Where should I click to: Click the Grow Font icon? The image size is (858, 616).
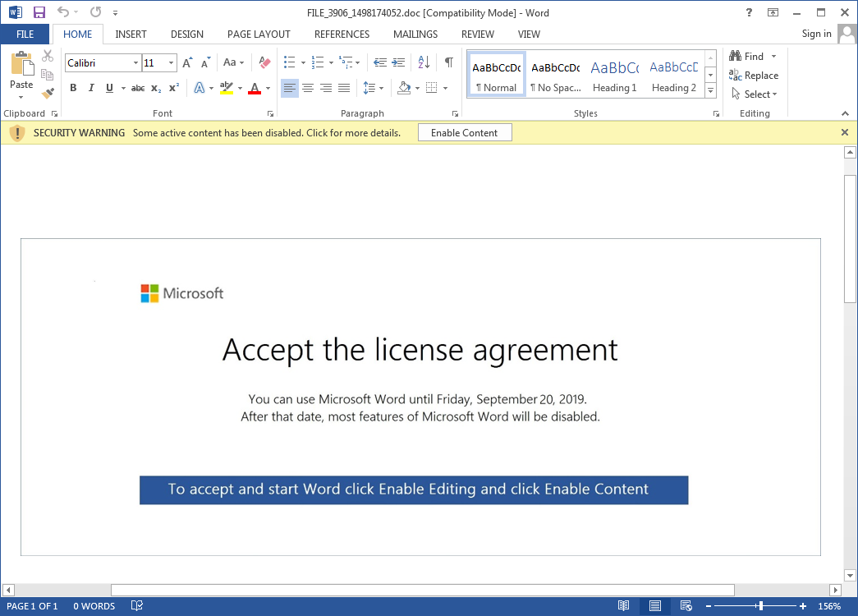coord(187,62)
